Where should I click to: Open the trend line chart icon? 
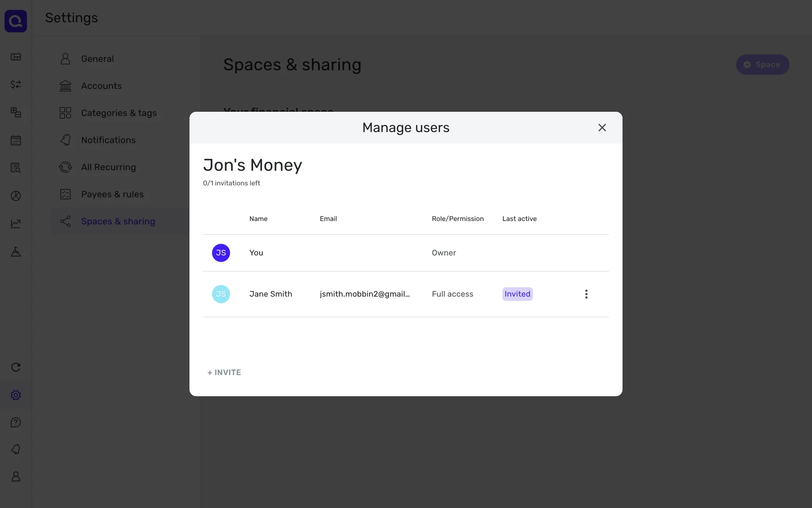coord(16,224)
